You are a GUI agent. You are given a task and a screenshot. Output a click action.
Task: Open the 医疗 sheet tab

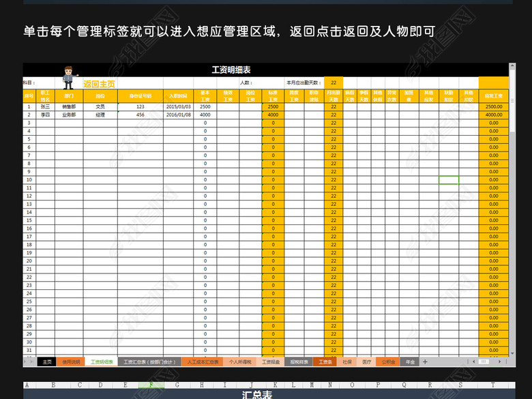coord(366,362)
